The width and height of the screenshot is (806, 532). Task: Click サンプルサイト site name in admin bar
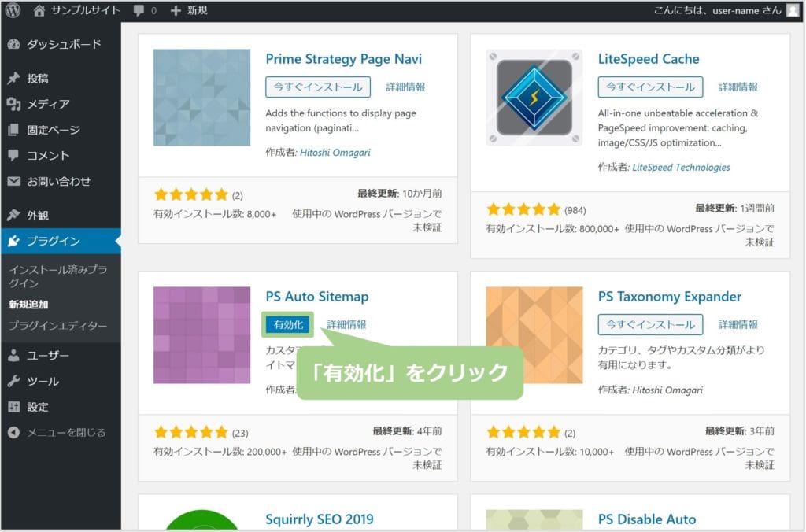click(85, 10)
